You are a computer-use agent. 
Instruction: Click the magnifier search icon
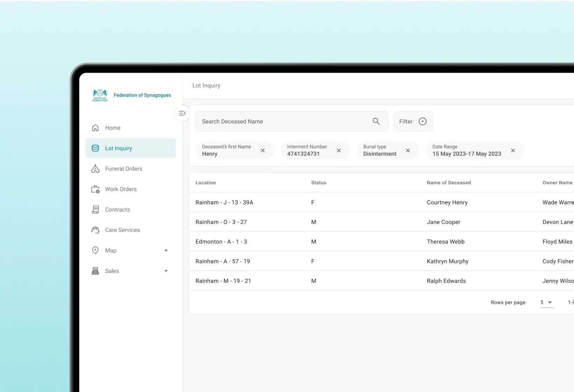point(376,121)
